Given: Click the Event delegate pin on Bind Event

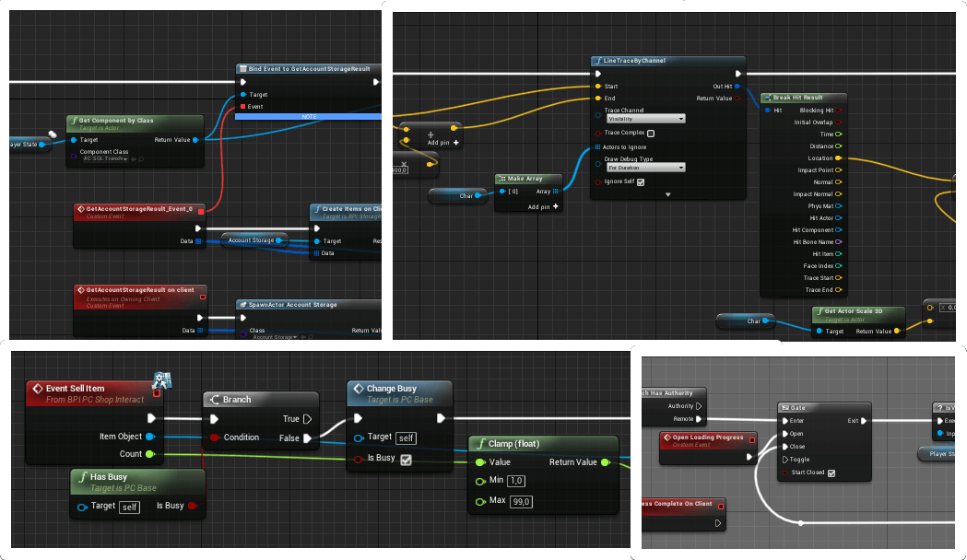Looking at the screenshot, I should click(243, 107).
